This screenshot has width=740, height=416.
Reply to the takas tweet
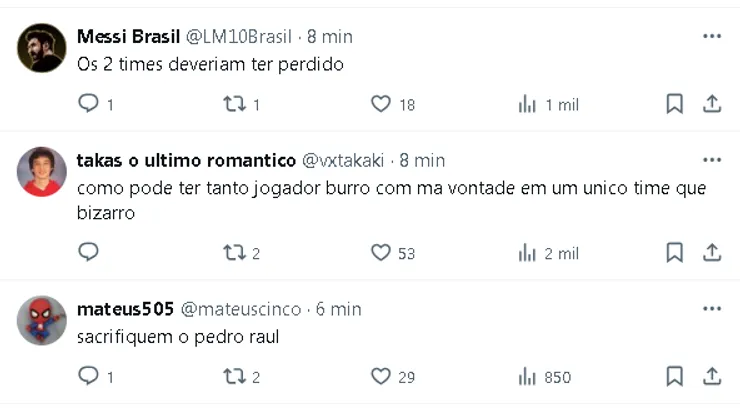point(88,253)
